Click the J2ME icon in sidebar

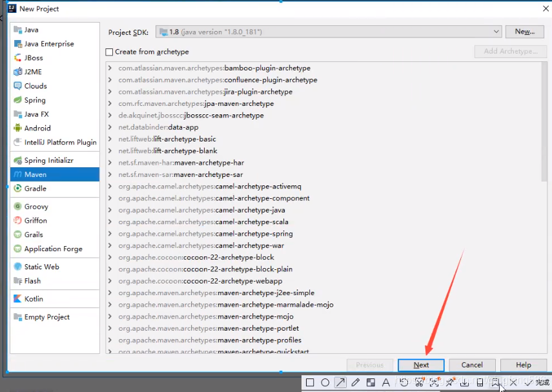tap(17, 72)
